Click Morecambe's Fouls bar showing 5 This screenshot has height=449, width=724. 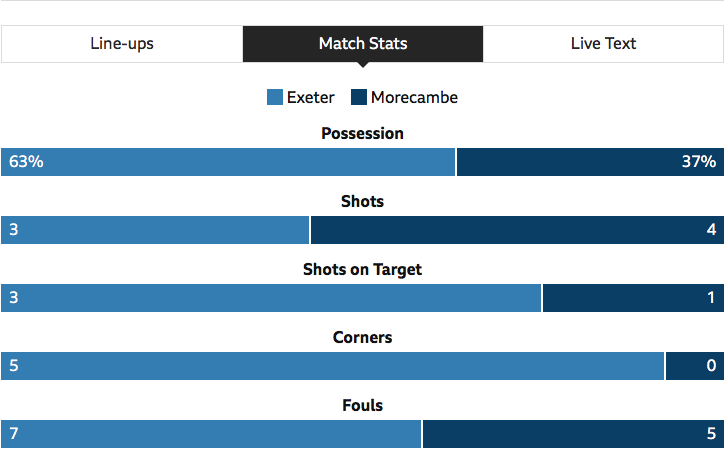tap(573, 434)
